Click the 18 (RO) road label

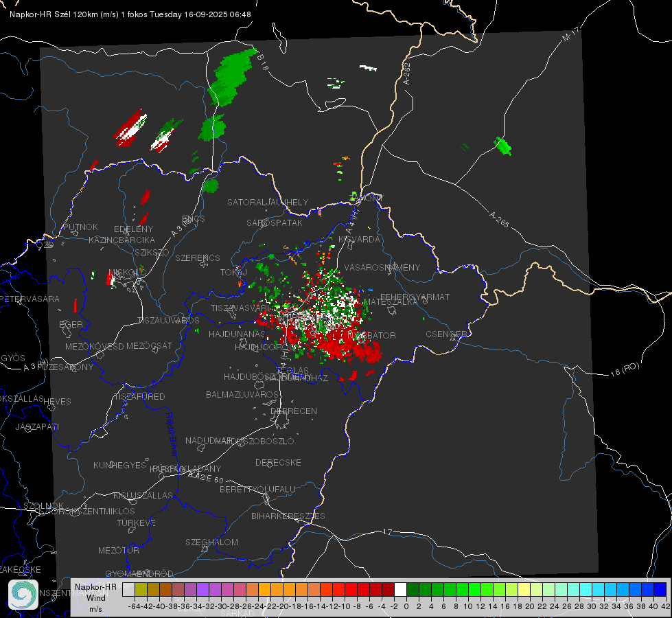tap(625, 369)
